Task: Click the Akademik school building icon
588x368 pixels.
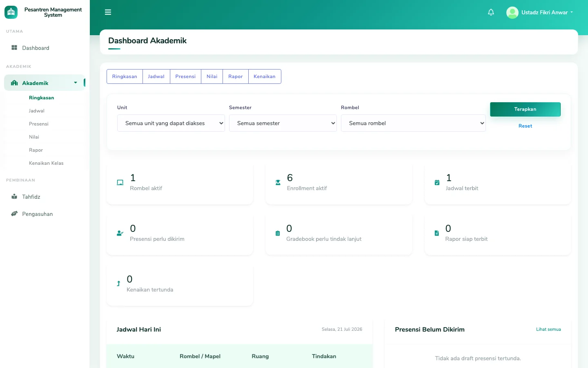Action: coord(14,83)
